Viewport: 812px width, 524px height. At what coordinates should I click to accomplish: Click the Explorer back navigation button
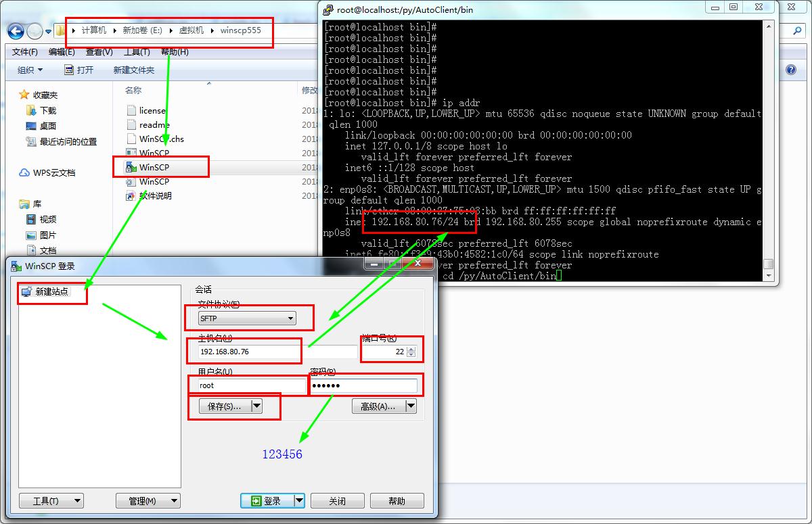(16, 31)
